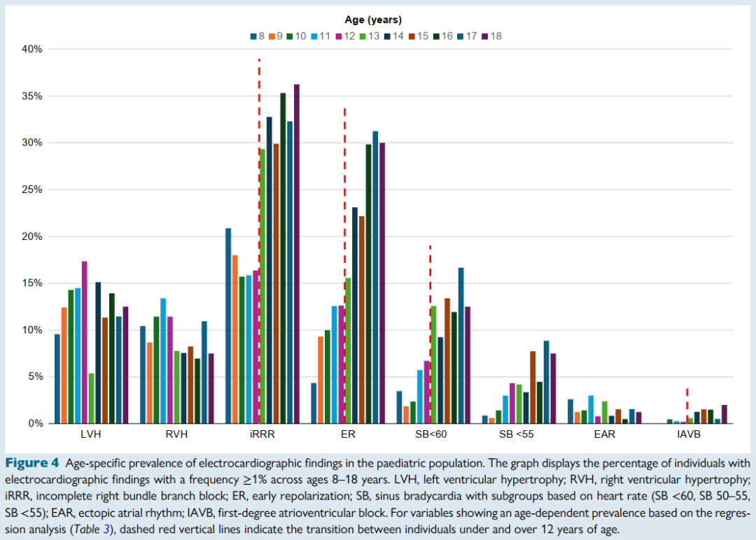
Task: Click the 40% label on the y-axis
Action: (x=32, y=50)
